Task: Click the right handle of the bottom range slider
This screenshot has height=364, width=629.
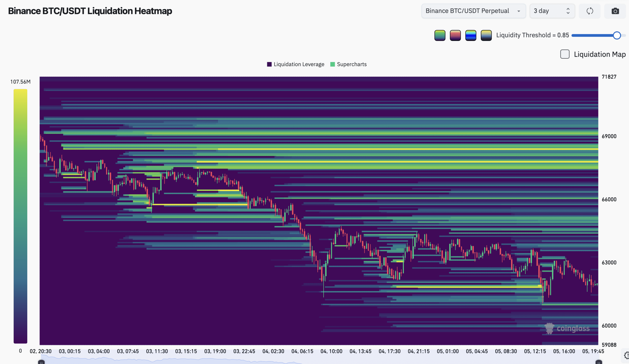Action: [599, 362]
